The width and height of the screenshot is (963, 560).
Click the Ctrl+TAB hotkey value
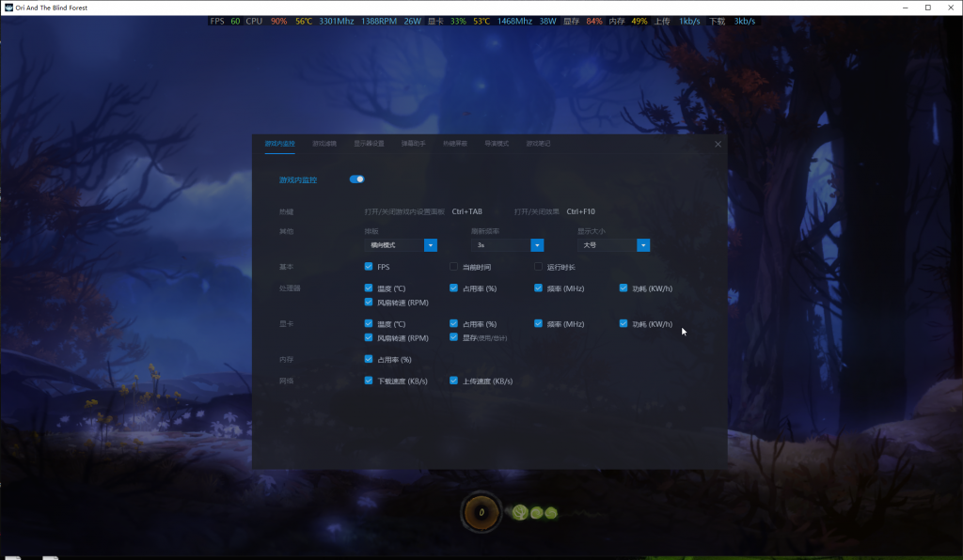click(x=466, y=211)
